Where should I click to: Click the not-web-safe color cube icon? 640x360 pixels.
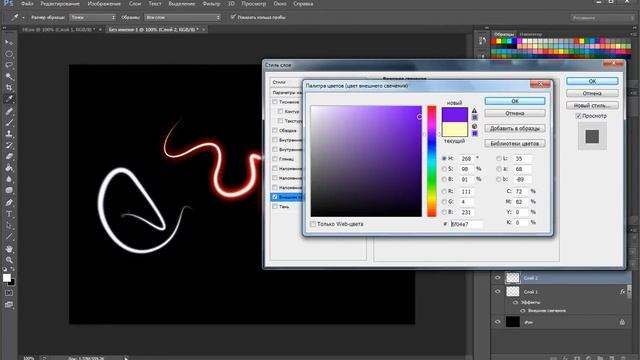click(474, 127)
